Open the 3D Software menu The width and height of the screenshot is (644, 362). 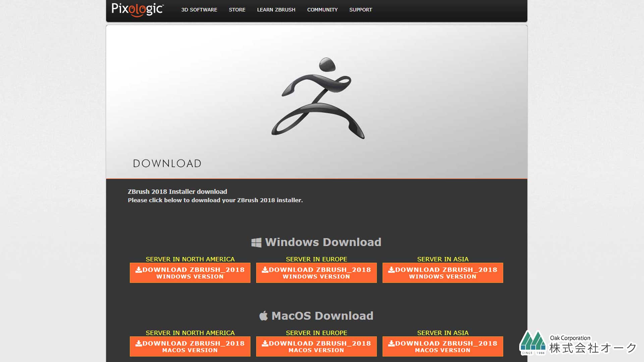pos(199,10)
